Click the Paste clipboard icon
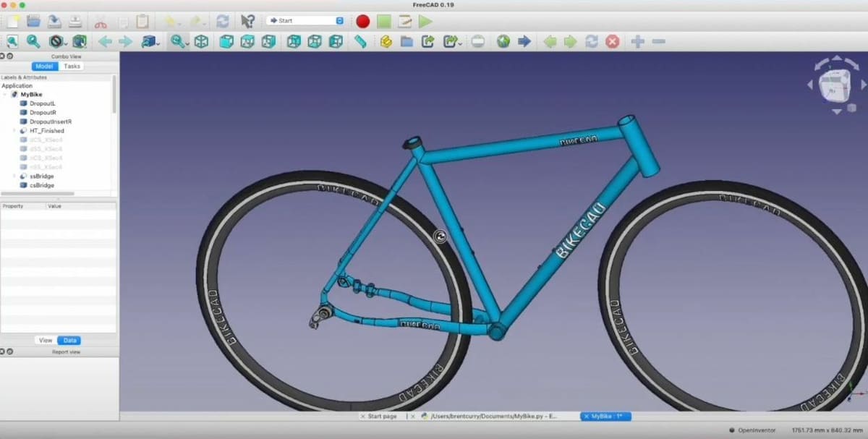Image resolution: width=868 pixels, height=439 pixels. coord(142,21)
